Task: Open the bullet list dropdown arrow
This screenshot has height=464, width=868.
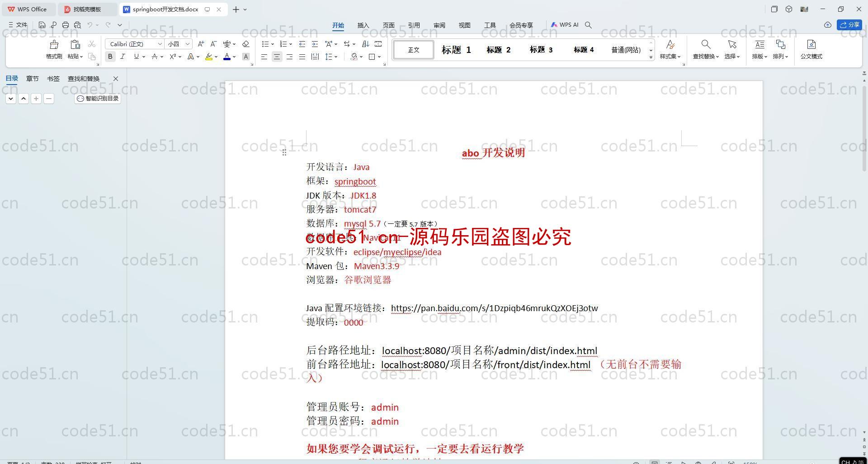Action: (x=273, y=44)
